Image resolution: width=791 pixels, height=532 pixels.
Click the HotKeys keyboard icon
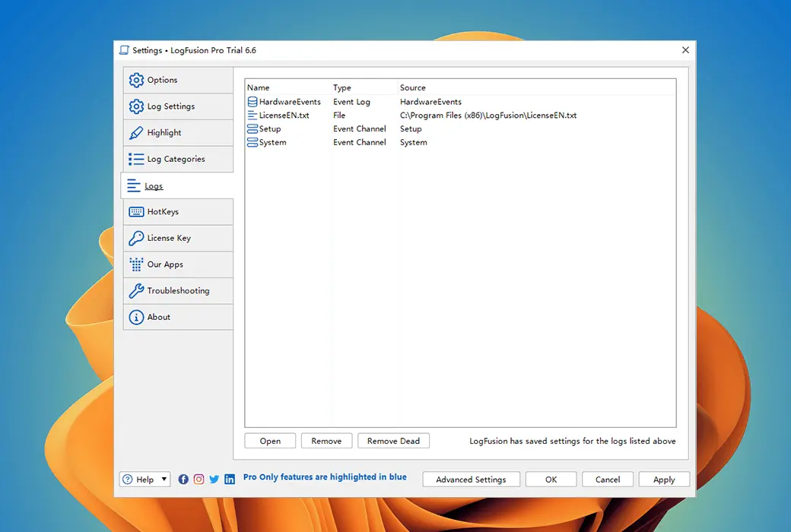tap(136, 212)
